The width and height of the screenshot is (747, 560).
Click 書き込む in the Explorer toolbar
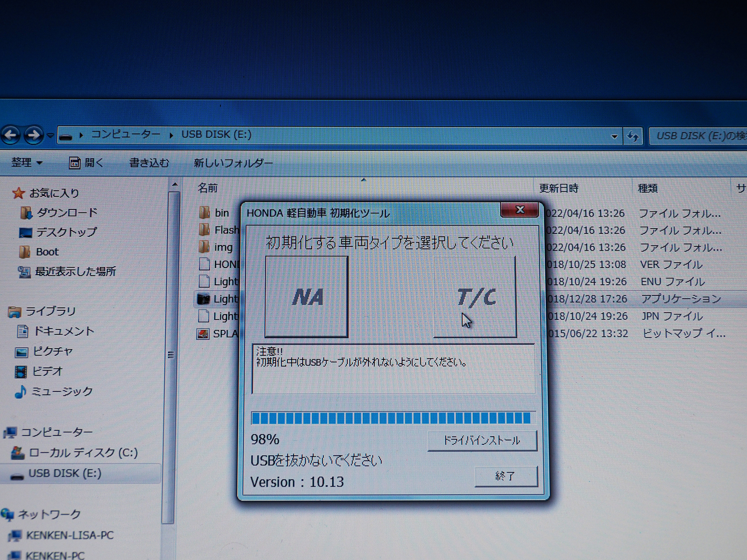point(149,163)
